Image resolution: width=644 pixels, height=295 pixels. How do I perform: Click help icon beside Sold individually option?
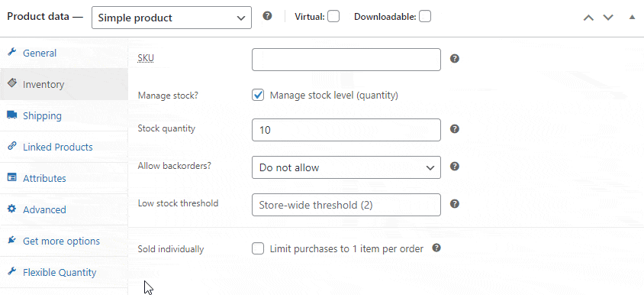[x=436, y=248]
